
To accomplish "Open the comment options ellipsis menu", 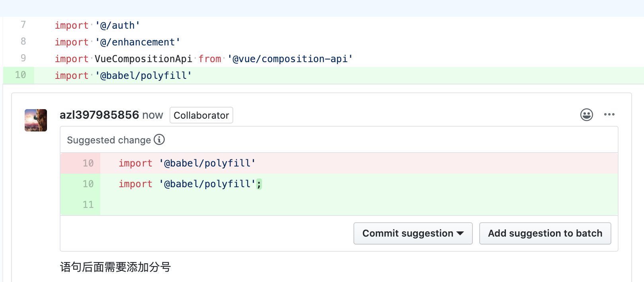I will [609, 115].
